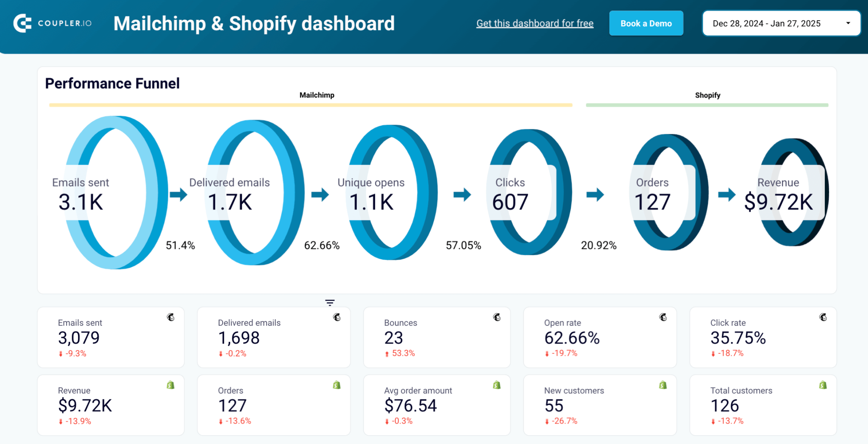Click the Shopify icon on Revenue card
The height and width of the screenshot is (444, 868).
pyautogui.click(x=170, y=385)
